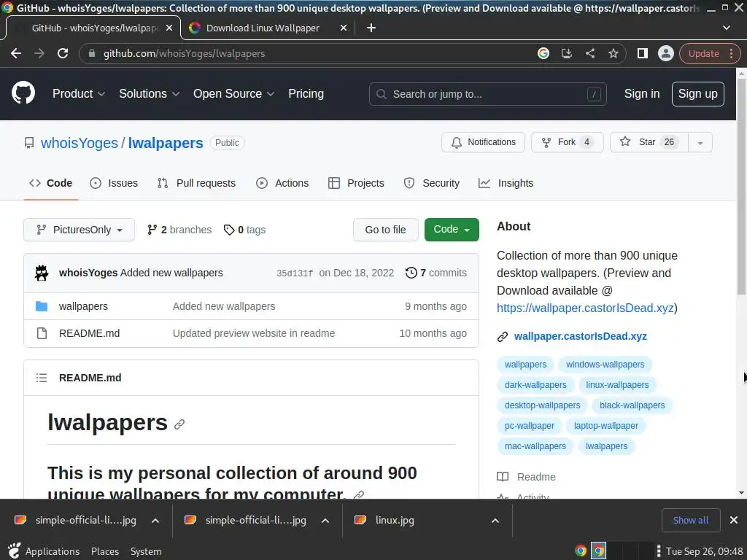Screen dimensions: 747x560
Task: Click the README.md file icon
Action: (x=42, y=333)
